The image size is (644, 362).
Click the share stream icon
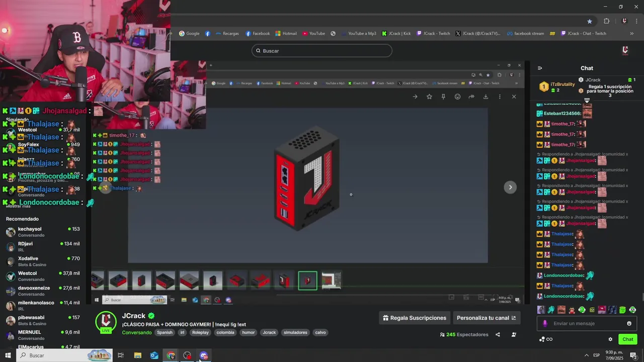(498, 334)
